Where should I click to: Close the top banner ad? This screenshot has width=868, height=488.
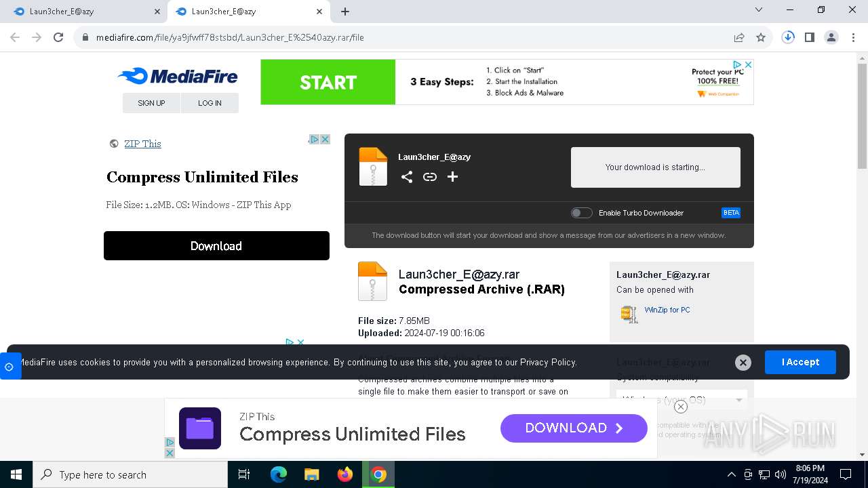click(749, 64)
